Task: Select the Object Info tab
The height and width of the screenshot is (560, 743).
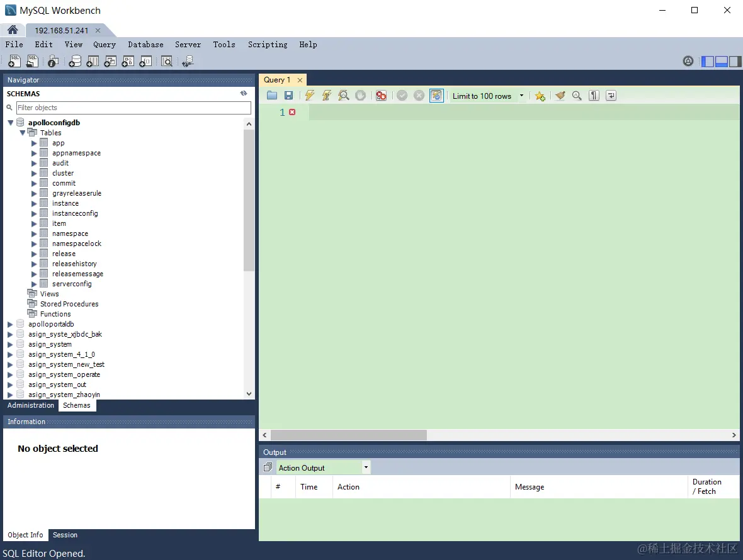Action: [26, 535]
